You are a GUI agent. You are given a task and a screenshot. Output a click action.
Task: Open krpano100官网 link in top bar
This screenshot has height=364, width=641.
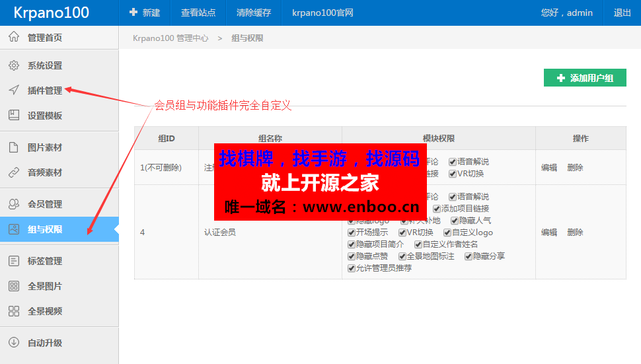click(322, 13)
